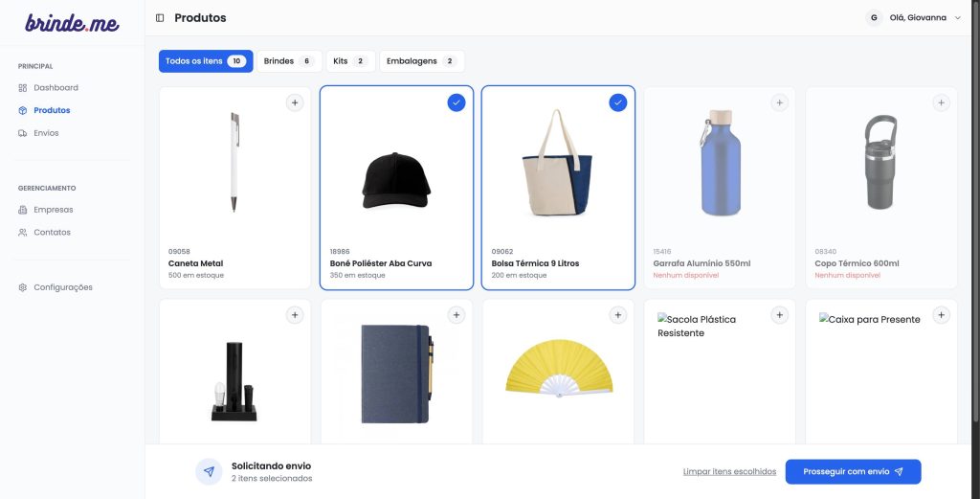Open Configurações from the sidebar
Screen dimensions: 980x499
tap(62, 287)
